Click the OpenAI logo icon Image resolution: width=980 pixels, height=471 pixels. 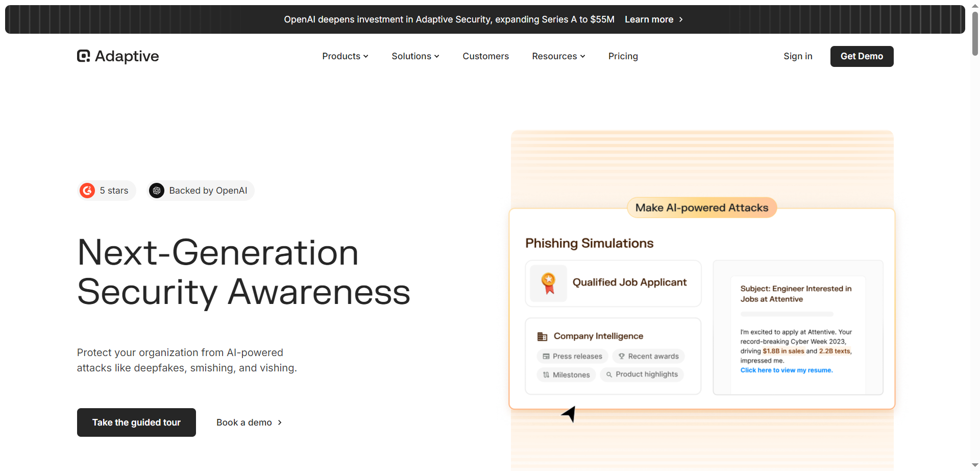pos(157,191)
